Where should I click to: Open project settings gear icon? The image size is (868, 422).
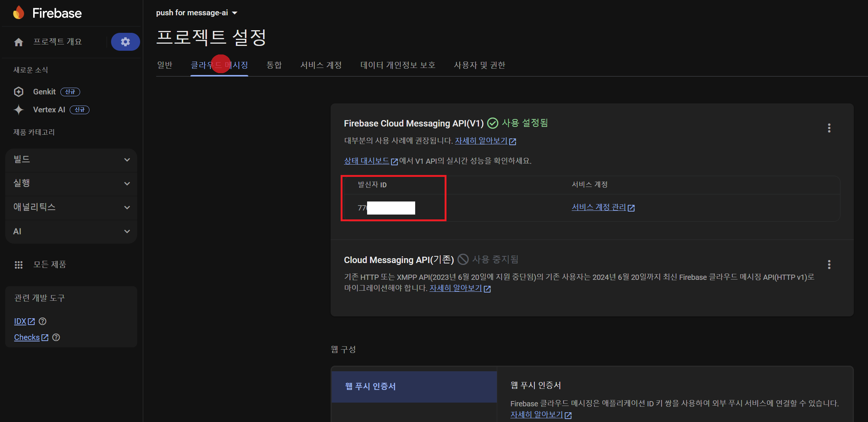coord(125,42)
